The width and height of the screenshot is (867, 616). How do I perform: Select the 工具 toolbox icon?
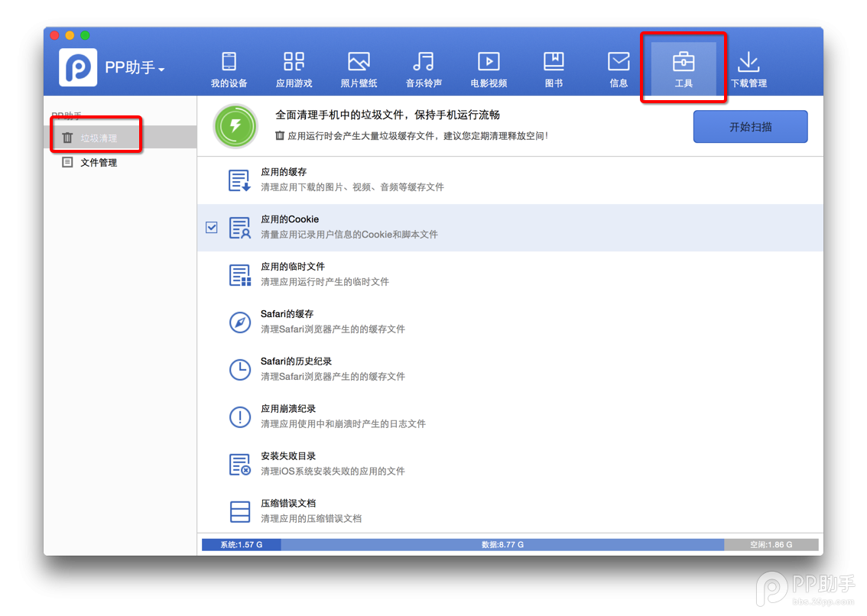(x=684, y=61)
